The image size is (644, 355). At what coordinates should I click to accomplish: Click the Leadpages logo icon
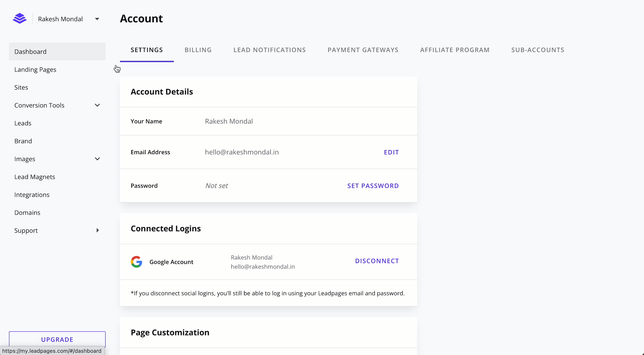click(x=19, y=19)
